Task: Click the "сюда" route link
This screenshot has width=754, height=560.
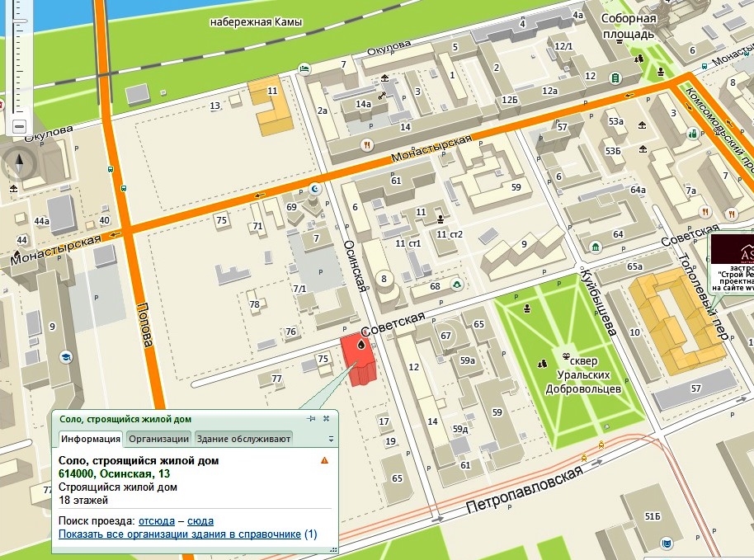Action: click(x=200, y=521)
